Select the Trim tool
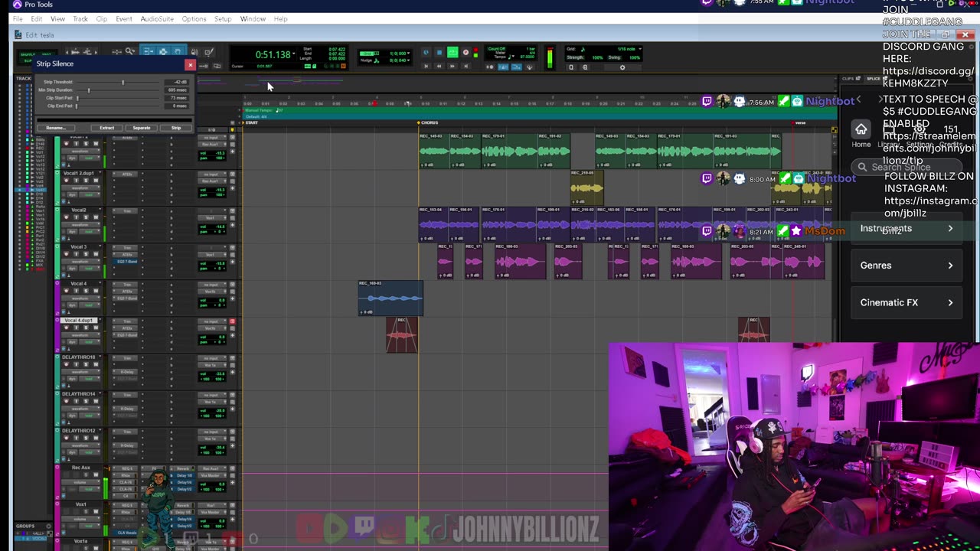 (148, 52)
